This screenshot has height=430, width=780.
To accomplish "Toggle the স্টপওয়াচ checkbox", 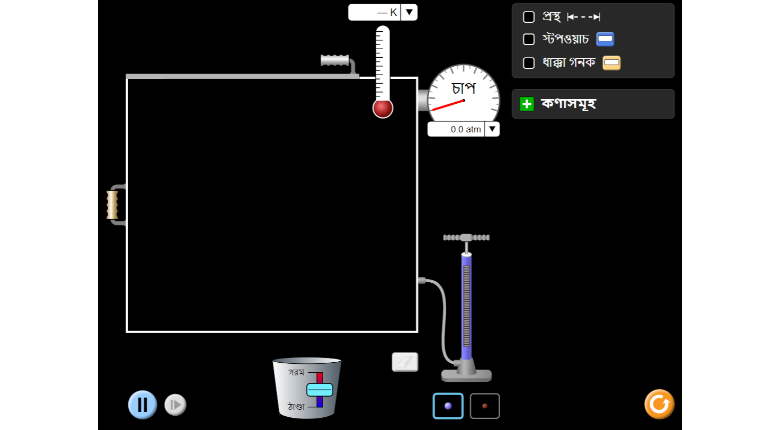I will tap(529, 39).
